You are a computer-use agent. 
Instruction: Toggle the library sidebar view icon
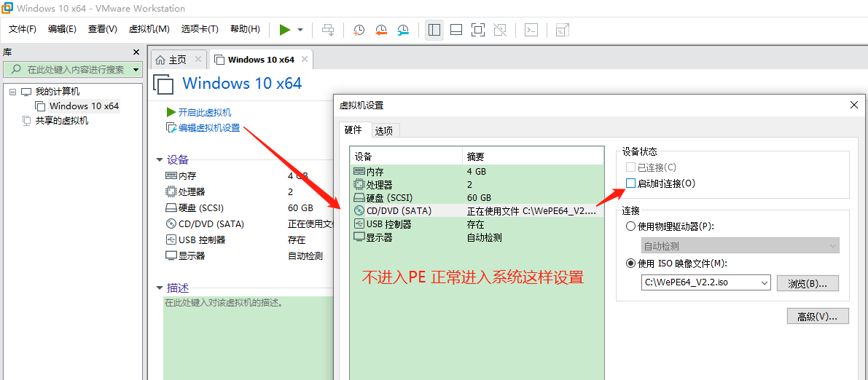point(434,30)
